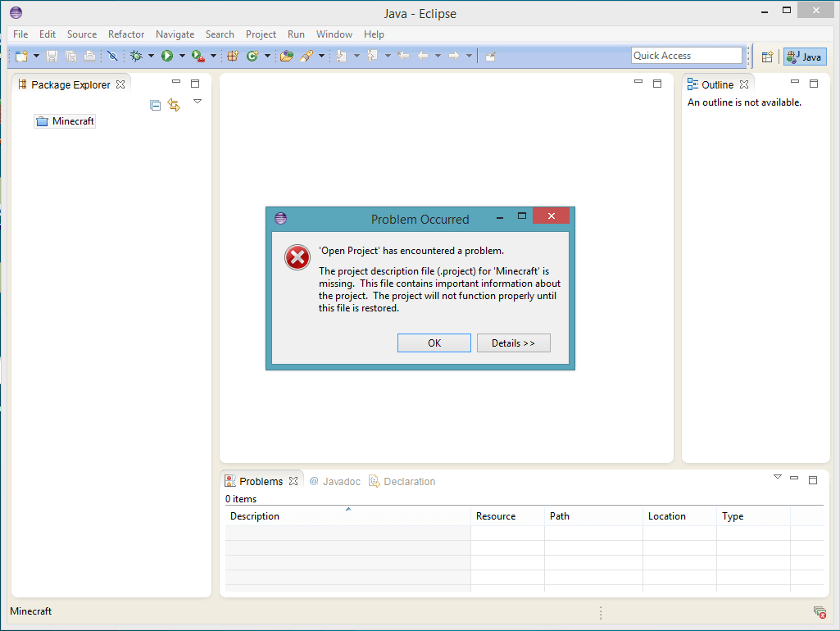Image resolution: width=840 pixels, height=631 pixels.
Task: Click the Open Perspective icon
Action: (x=767, y=57)
